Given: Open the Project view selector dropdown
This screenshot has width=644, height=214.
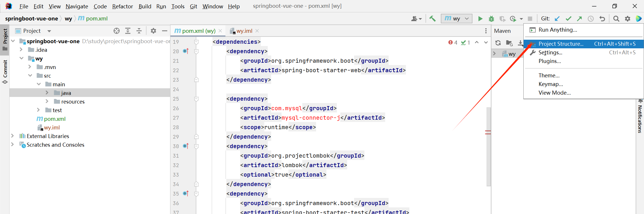Looking at the screenshot, I should tap(49, 31).
